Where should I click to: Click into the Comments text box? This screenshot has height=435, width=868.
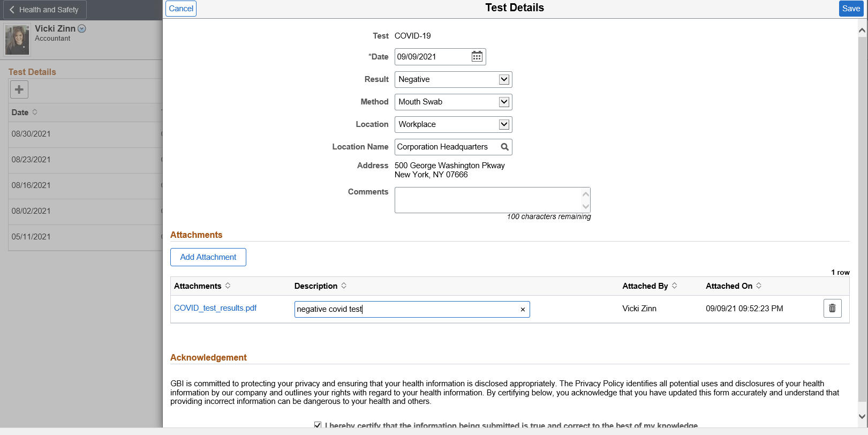(x=487, y=200)
